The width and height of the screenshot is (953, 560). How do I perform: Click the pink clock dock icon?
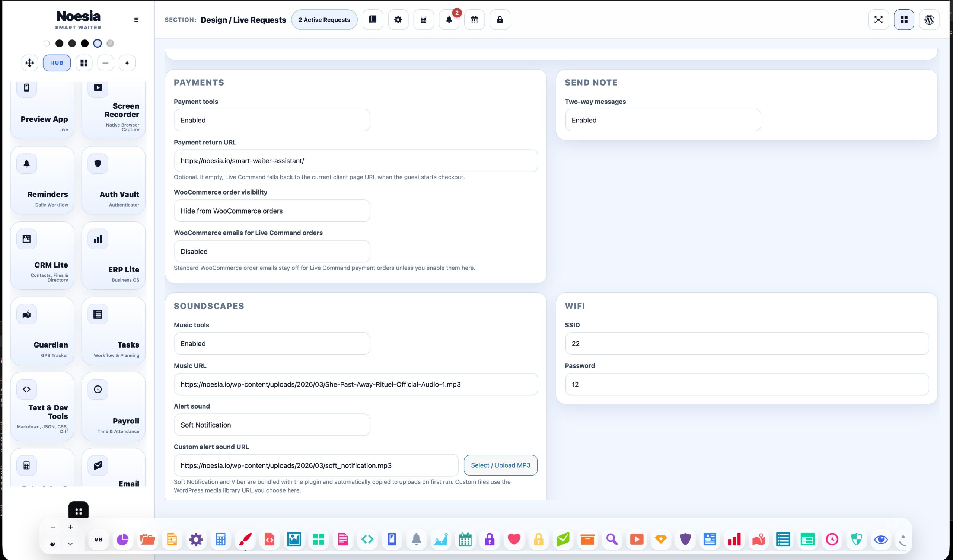(832, 540)
